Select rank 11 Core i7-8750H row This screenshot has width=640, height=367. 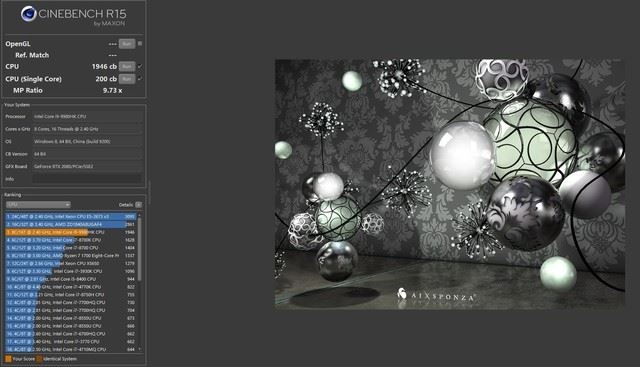pyautogui.click(x=71, y=295)
